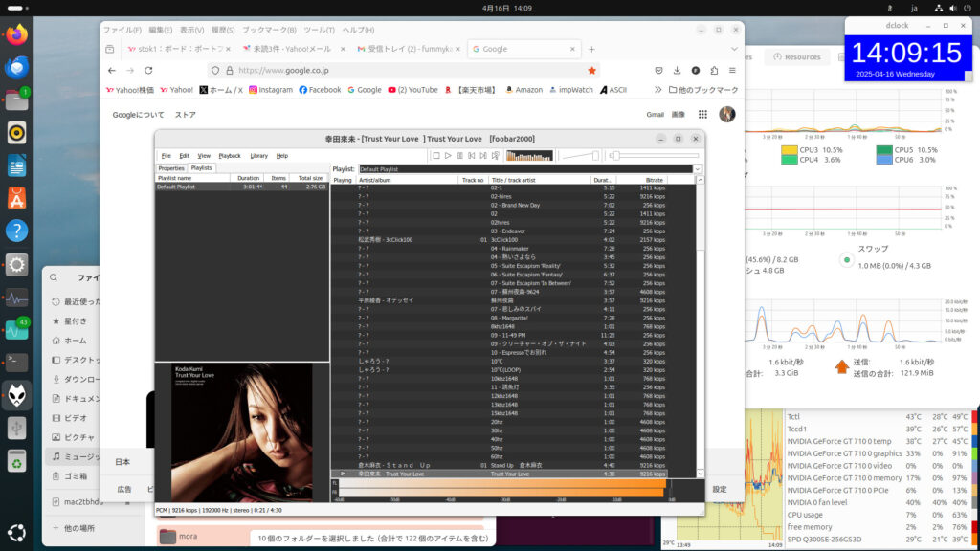Click the YouTube bookmark in bookmarks toolbar
This screenshot has height=551, width=980.
click(x=412, y=90)
